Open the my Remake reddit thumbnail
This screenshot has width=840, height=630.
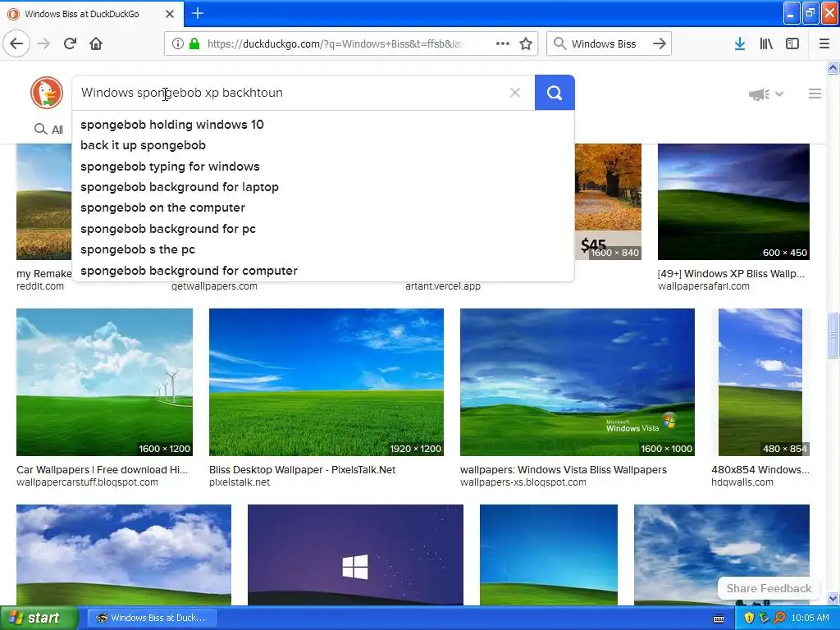coord(44,202)
